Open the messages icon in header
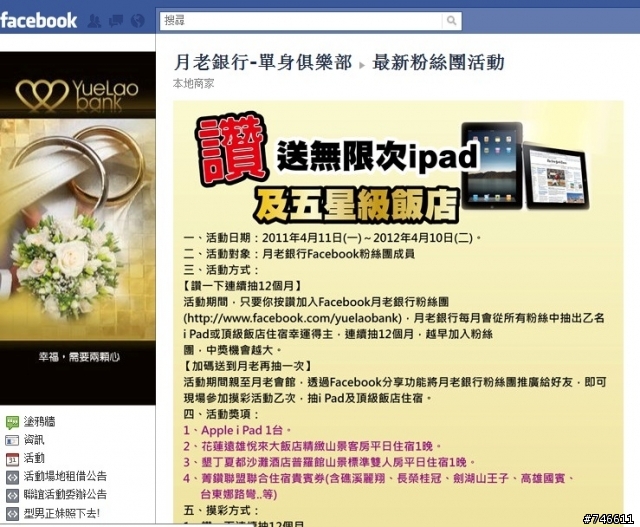 tap(116, 21)
